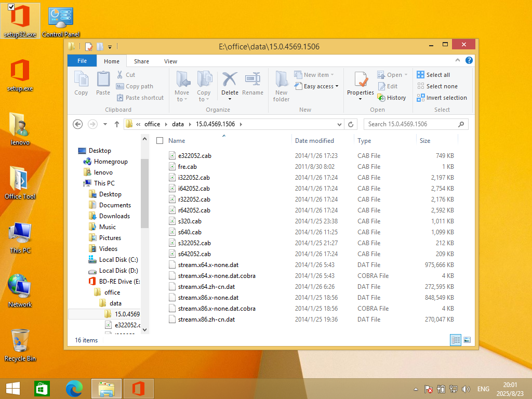
Task: Go up one folder level
Action: point(116,124)
